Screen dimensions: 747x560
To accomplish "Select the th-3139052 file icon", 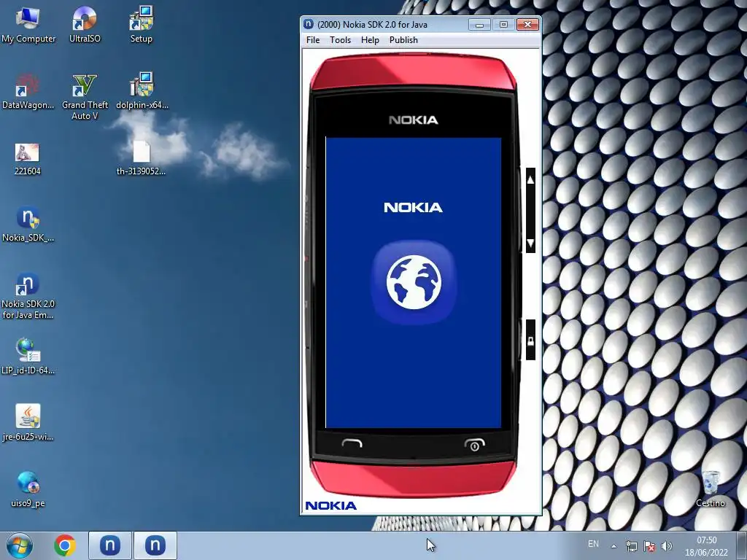I will click(141, 158).
